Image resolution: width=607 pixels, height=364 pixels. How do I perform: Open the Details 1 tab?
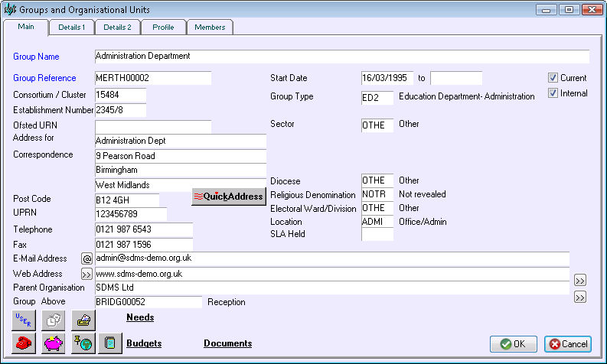(72, 27)
